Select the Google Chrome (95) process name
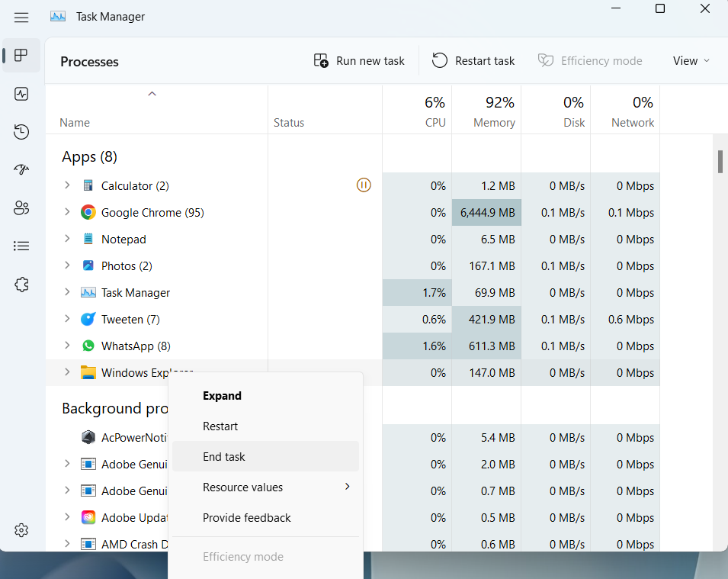 click(152, 213)
